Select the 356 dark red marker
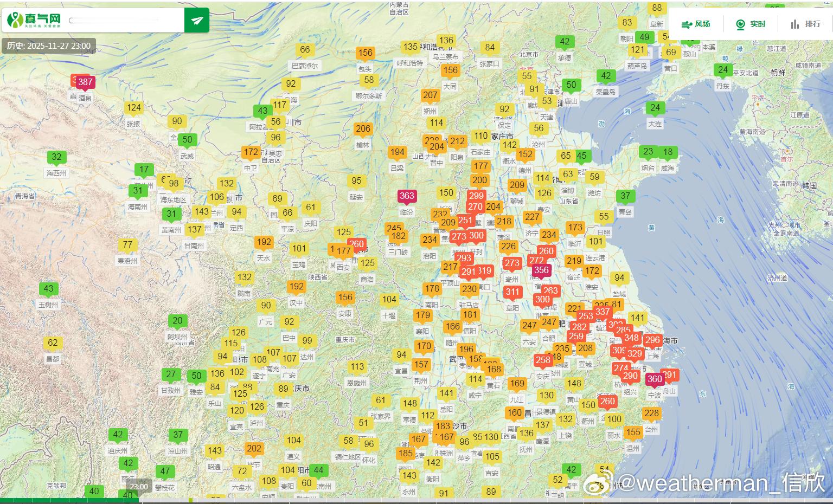 [541, 270]
